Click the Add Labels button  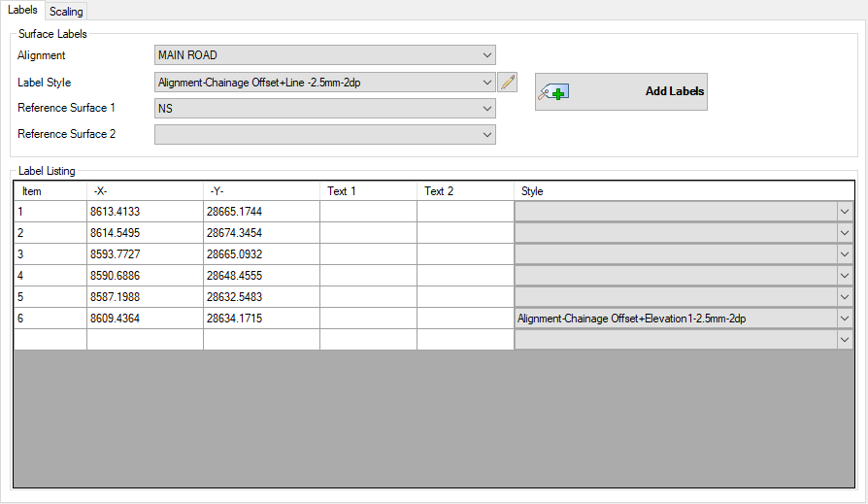(620, 91)
